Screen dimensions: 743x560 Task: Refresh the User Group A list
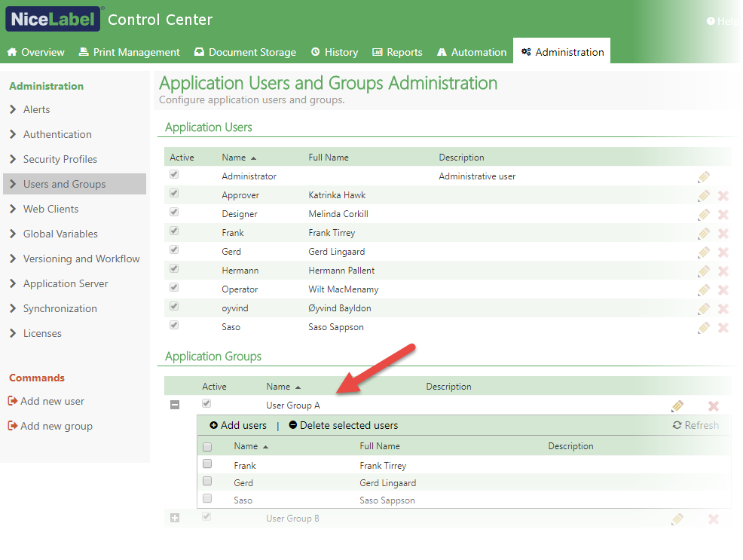click(x=696, y=425)
